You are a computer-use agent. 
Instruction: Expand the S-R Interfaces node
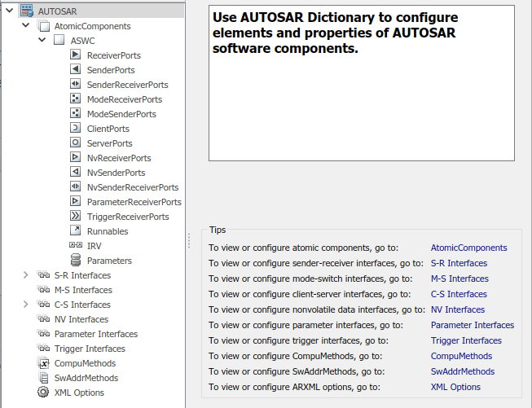pos(26,275)
